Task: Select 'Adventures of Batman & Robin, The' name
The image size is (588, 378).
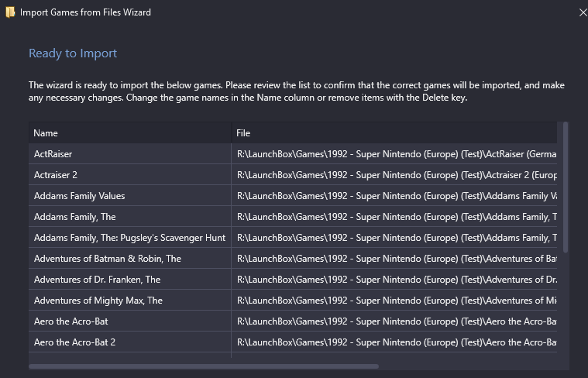Action: point(130,259)
